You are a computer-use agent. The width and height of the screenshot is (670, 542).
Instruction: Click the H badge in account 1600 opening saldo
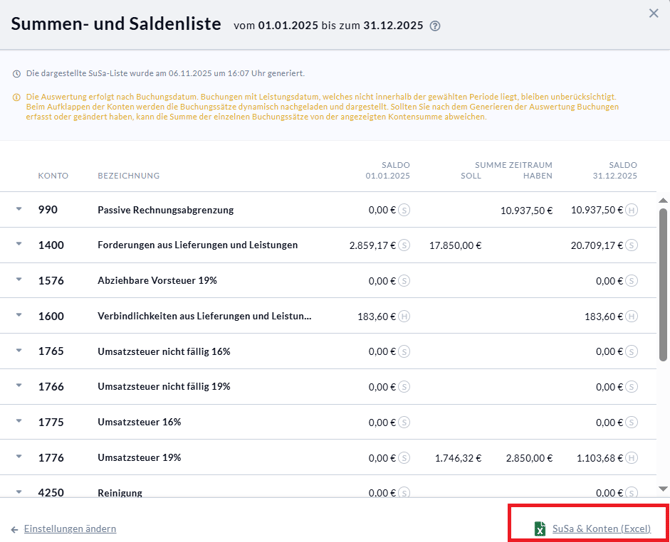point(404,316)
